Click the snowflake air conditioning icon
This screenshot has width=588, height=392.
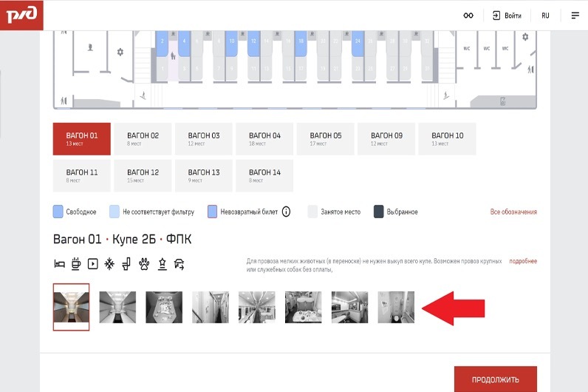109,263
